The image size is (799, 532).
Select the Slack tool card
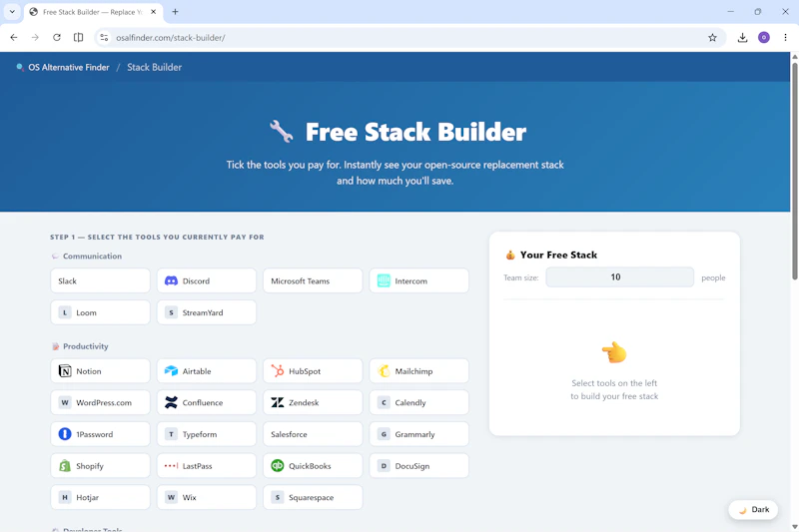101,281
